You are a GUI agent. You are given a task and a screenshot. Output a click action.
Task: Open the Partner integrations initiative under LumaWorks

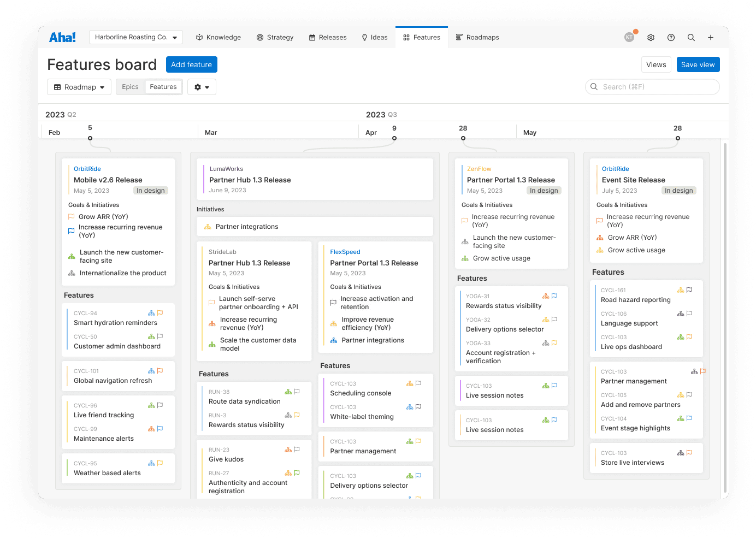coord(315,227)
